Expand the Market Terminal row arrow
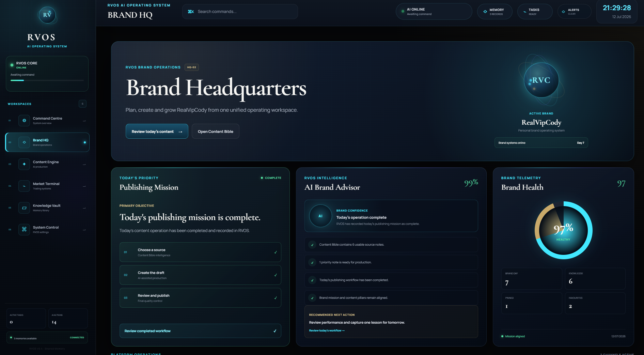644x355 pixels. pyautogui.click(x=84, y=186)
